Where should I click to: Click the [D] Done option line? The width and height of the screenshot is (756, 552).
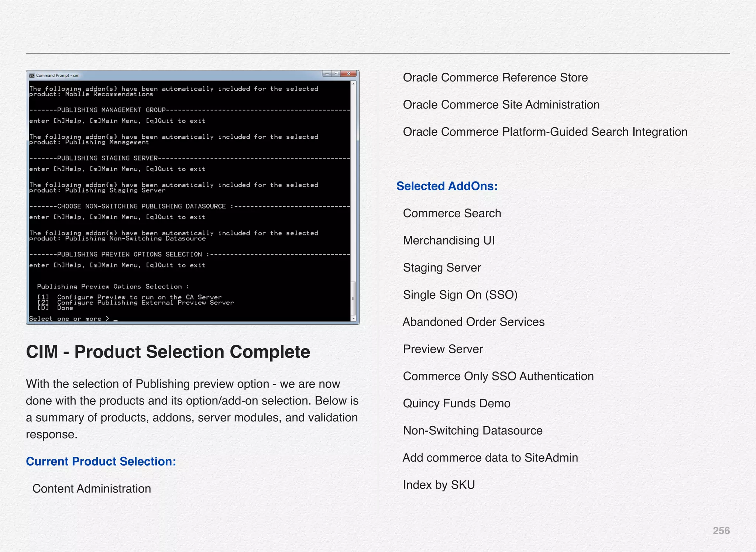click(55, 308)
